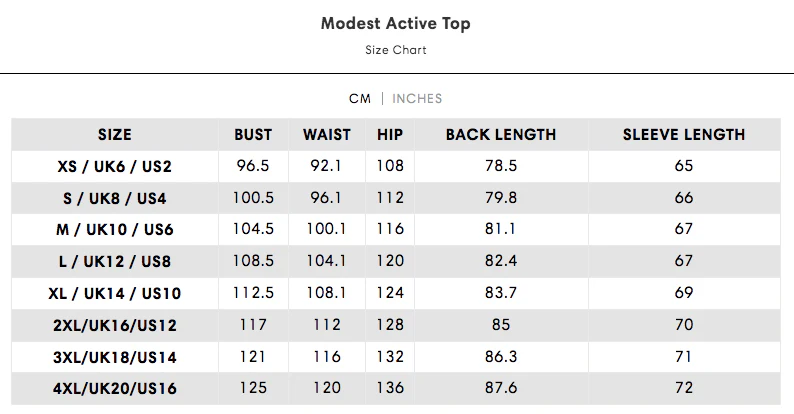Select the 4XL/UK20/US16 row label
This screenshot has width=794, height=414.
pyautogui.click(x=115, y=388)
